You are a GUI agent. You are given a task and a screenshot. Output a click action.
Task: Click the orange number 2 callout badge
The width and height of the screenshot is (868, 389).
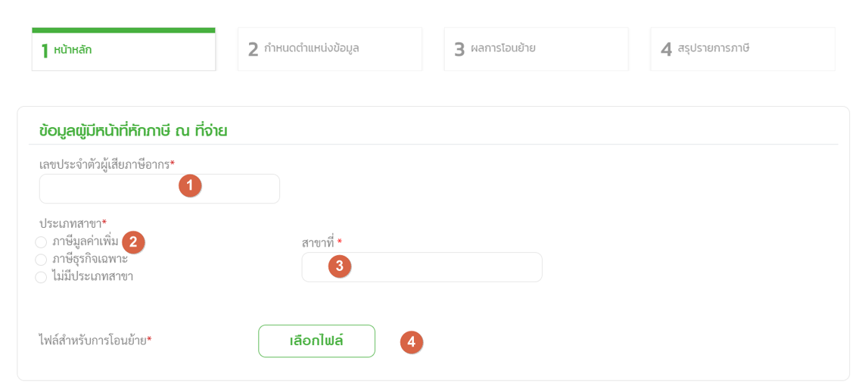133,241
